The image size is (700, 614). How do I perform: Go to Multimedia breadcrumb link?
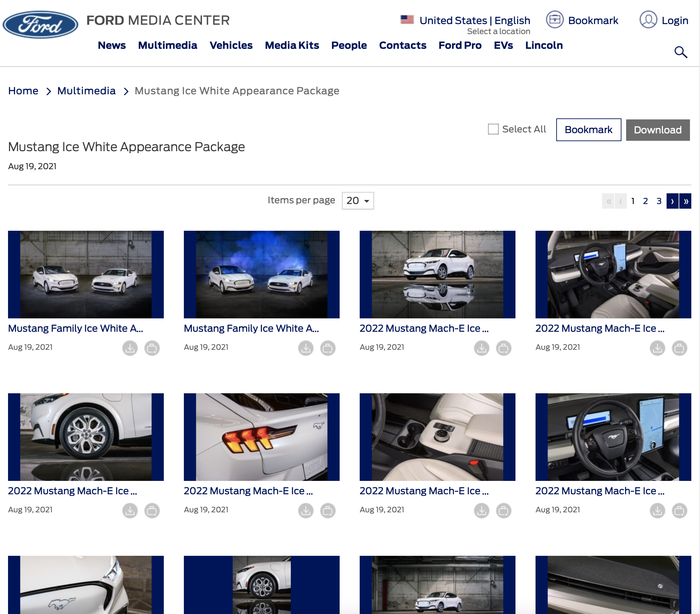(86, 91)
